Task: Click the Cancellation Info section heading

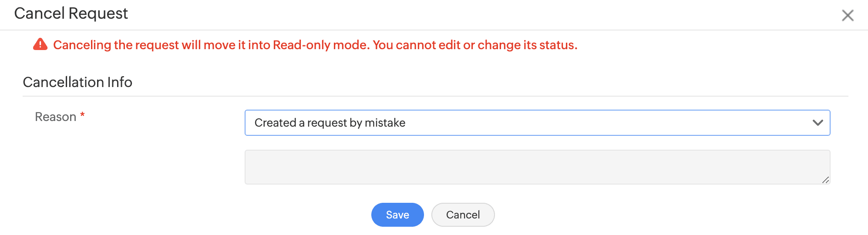Action: pyautogui.click(x=77, y=82)
